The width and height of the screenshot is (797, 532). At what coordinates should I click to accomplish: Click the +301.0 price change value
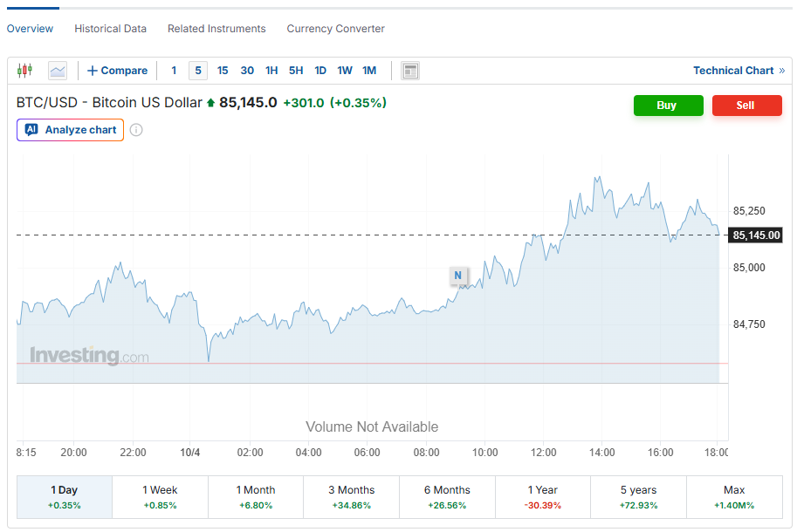point(304,103)
